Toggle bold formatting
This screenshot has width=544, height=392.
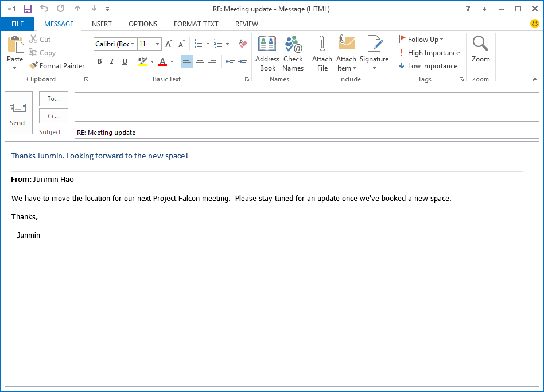tap(99, 61)
